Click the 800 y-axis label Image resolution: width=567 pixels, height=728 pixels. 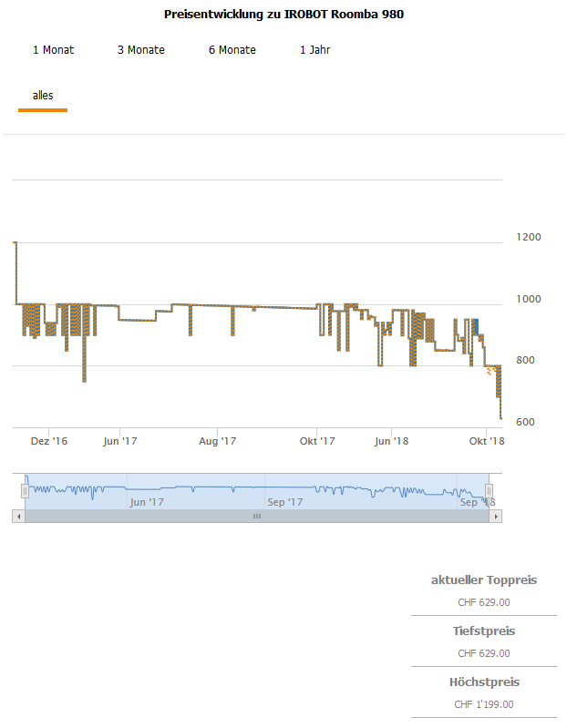point(525,360)
